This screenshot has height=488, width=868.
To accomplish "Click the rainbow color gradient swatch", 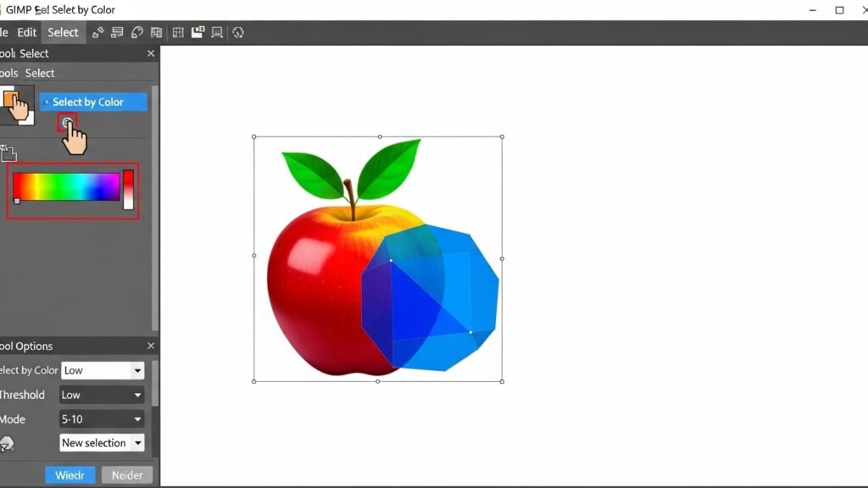I will pyautogui.click(x=66, y=188).
